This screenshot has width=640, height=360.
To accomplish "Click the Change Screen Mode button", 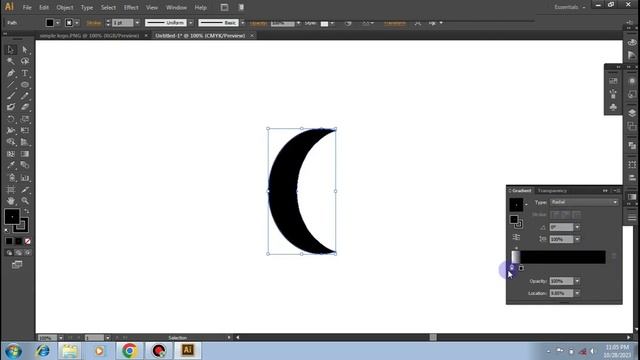I will (17, 265).
